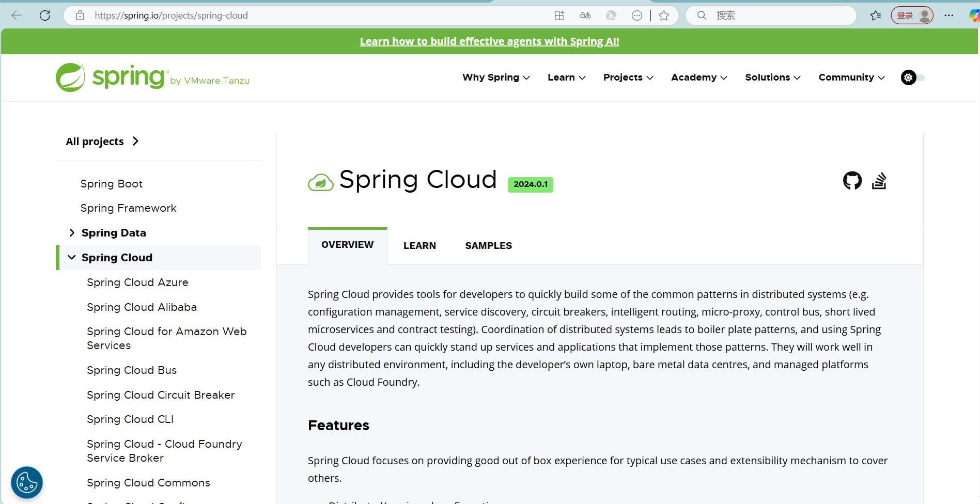
Task: Click the 2024.0.1 version badge
Action: (531, 184)
